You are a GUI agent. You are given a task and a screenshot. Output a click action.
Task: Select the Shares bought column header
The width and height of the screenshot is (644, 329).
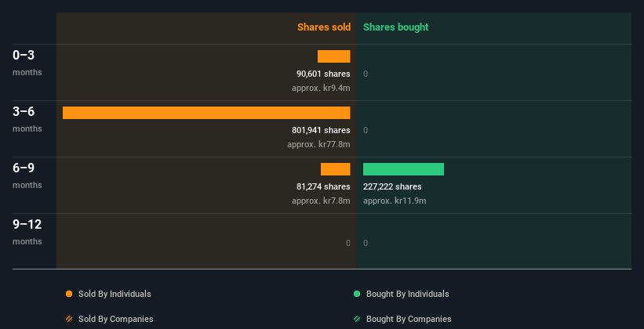pyautogui.click(x=396, y=27)
